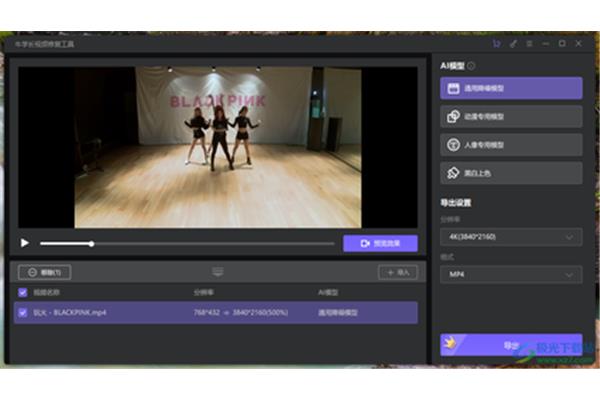Click the delete (删除) button

[44, 272]
